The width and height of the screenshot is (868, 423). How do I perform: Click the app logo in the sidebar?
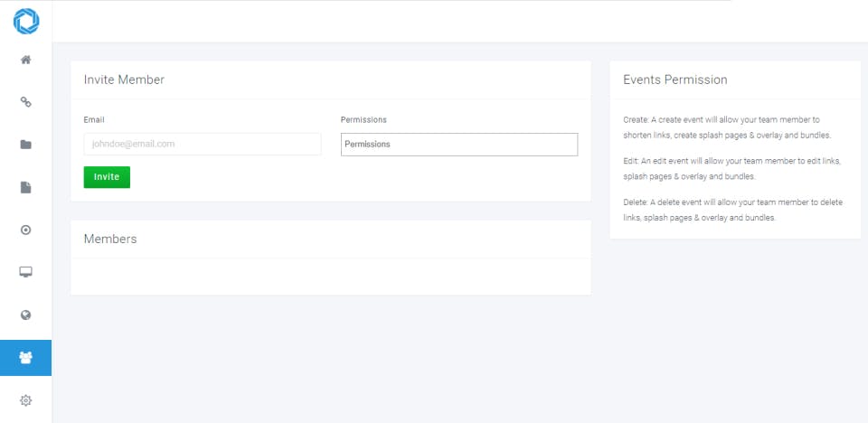point(26,22)
